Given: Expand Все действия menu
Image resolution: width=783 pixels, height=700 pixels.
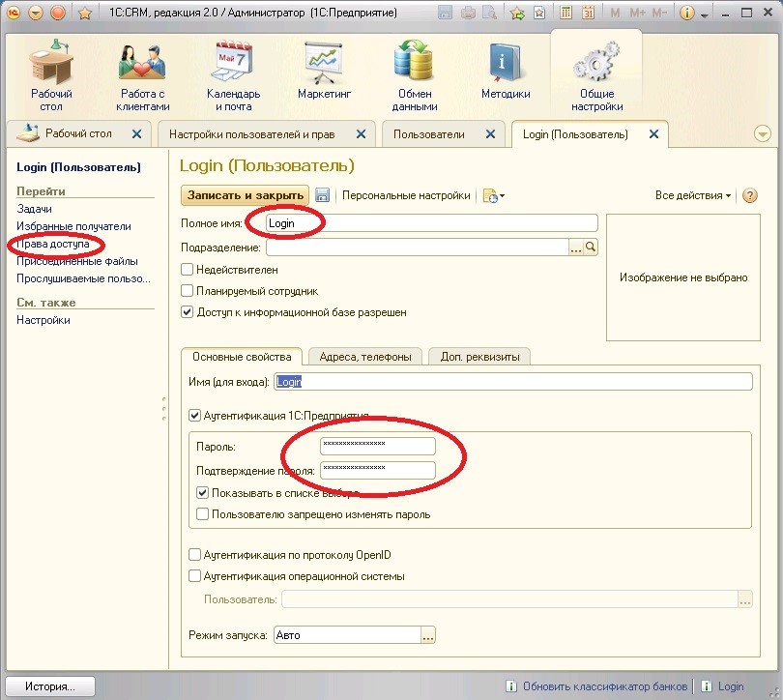Looking at the screenshot, I should 692,195.
